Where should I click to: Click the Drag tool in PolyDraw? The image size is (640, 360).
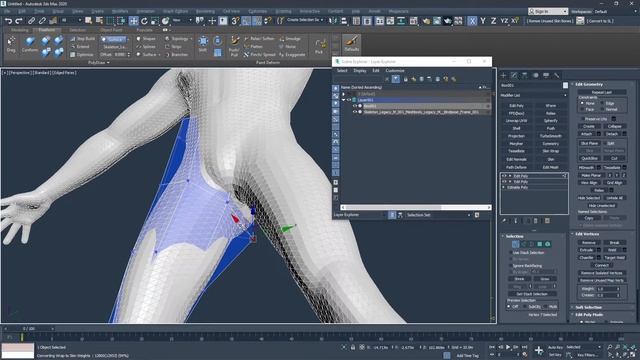click(x=11, y=44)
